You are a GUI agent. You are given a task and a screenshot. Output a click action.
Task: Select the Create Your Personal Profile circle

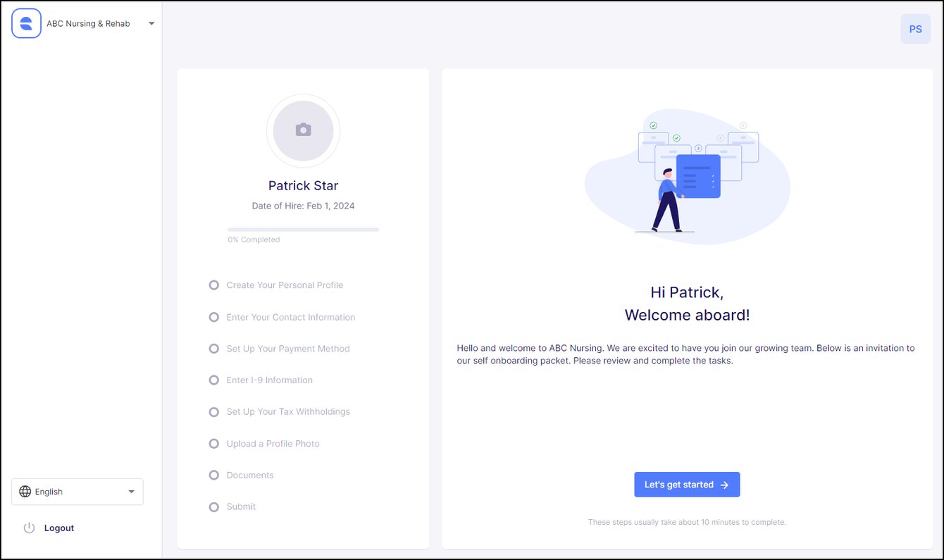pyautogui.click(x=214, y=285)
